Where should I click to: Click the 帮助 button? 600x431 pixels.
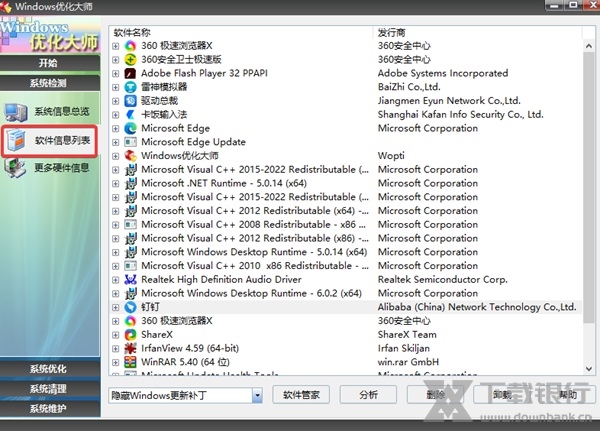(x=568, y=395)
